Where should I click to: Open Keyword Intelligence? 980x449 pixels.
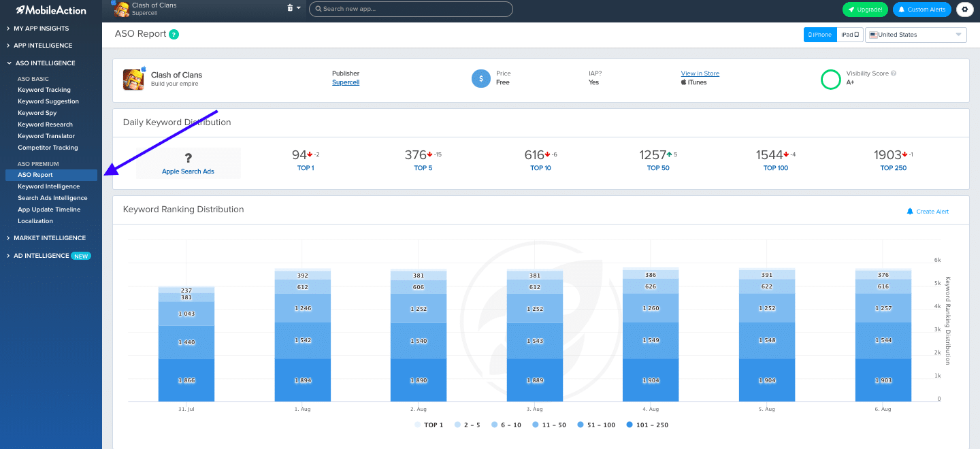[x=48, y=186]
